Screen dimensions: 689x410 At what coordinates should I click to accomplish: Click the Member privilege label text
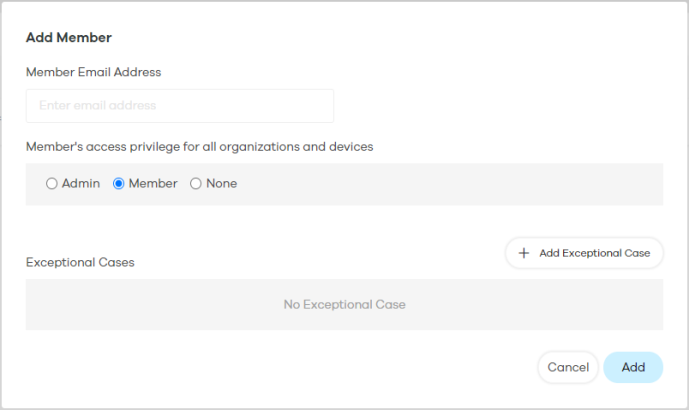pyautogui.click(x=153, y=183)
